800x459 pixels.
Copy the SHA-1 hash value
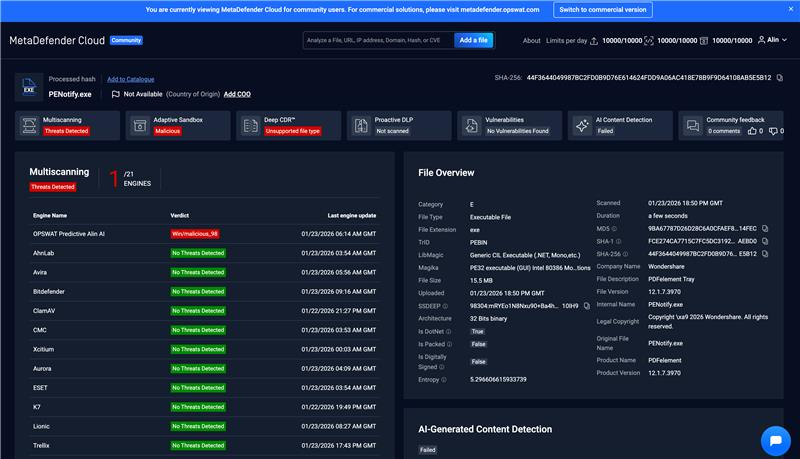(x=765, y=241)
